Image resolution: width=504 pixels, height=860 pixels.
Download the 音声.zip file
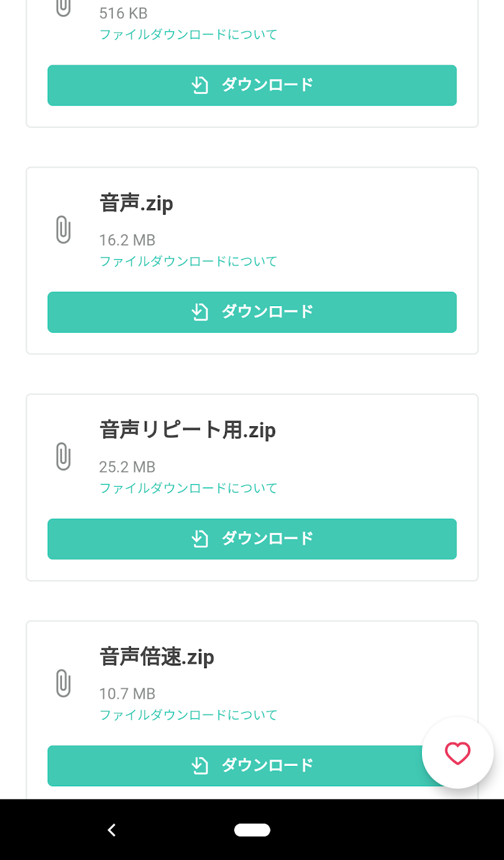tap(252, 312)
